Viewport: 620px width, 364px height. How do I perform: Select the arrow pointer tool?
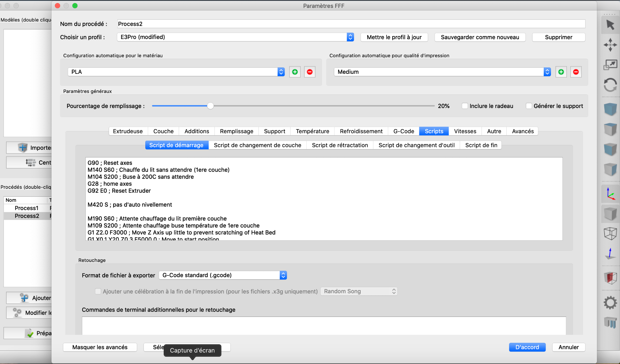click(610, 25)
